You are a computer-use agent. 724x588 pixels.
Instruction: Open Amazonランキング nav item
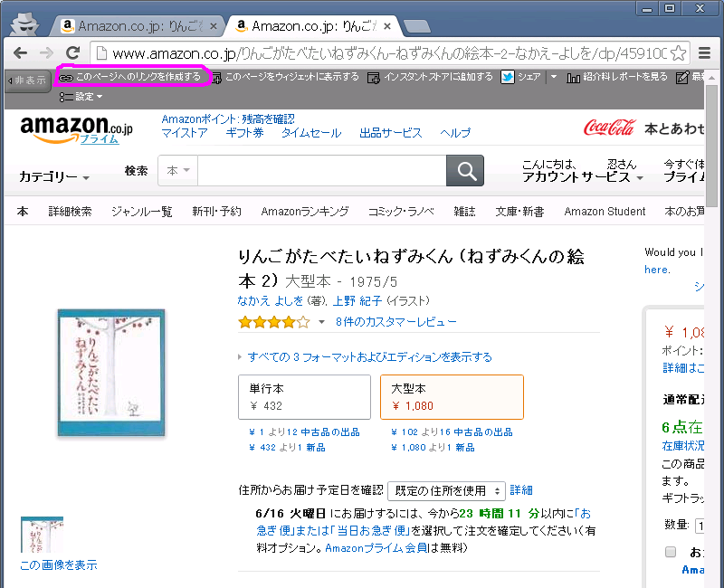tap(305, 212)
